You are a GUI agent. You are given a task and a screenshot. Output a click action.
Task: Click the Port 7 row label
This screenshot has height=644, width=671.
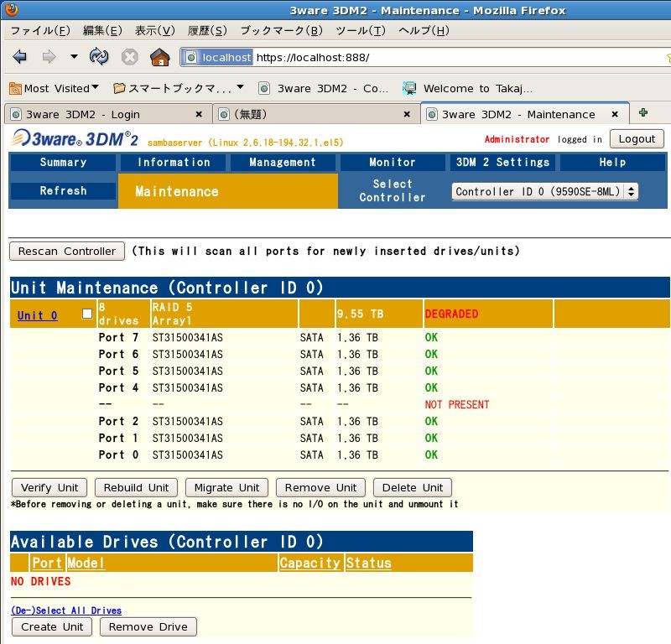coord(118,338)
